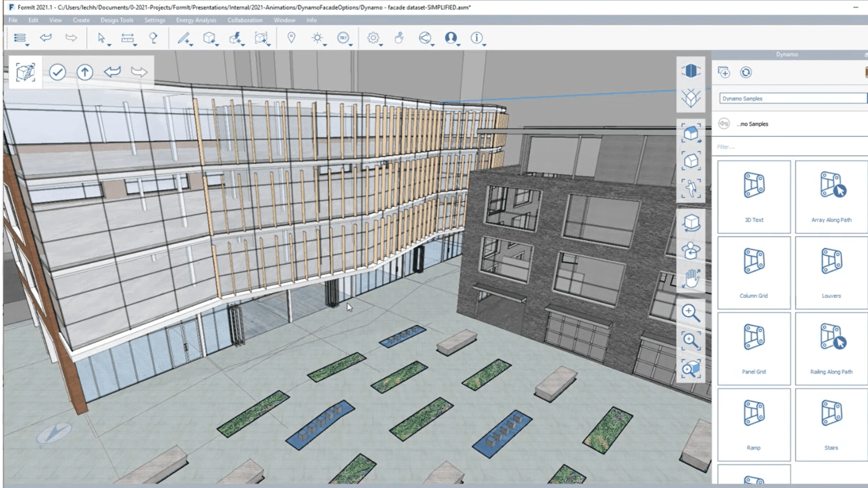Select the Sketch pencil tool
Screen dimensions: 868x488
(184, 38)
